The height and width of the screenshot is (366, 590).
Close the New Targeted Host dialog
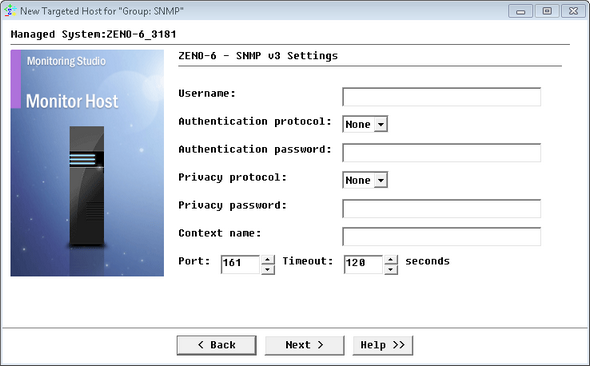[573, 11]
